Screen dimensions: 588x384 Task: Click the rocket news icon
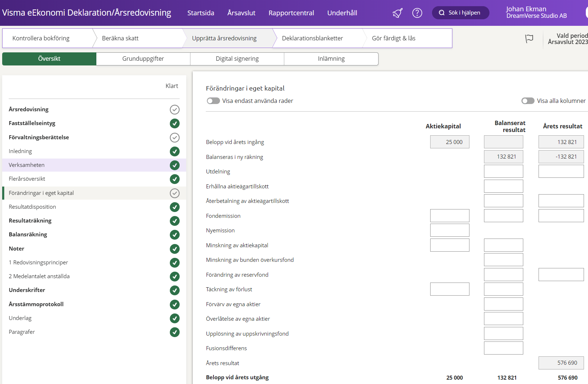coord(397,13)
